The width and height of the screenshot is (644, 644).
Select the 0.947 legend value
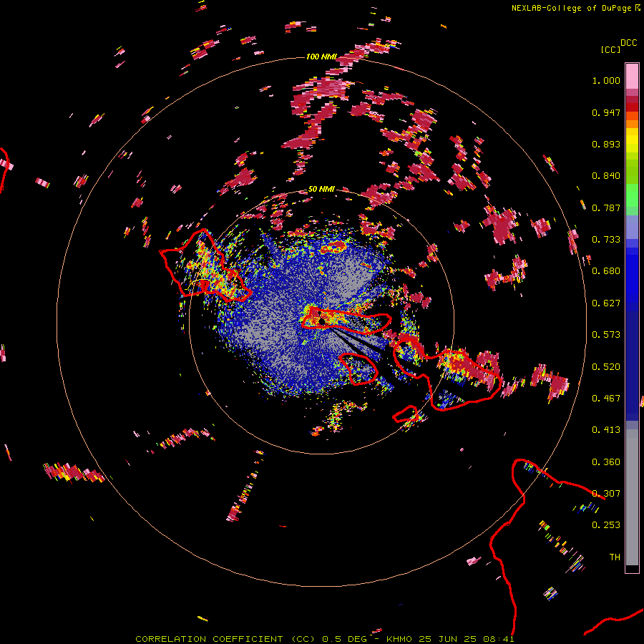[606, 112]
